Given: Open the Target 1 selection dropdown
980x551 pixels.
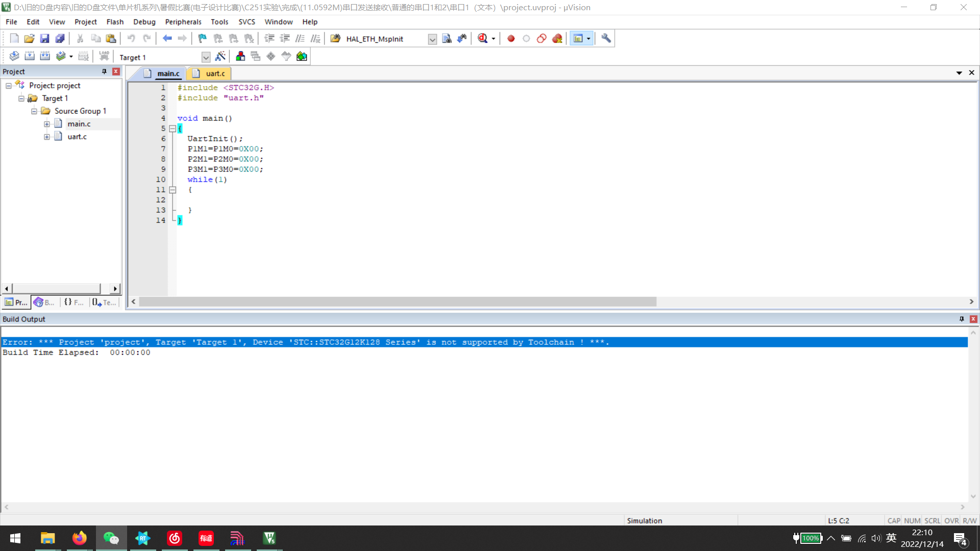Looking at the screenshot, I should click(x=206, y=57).
